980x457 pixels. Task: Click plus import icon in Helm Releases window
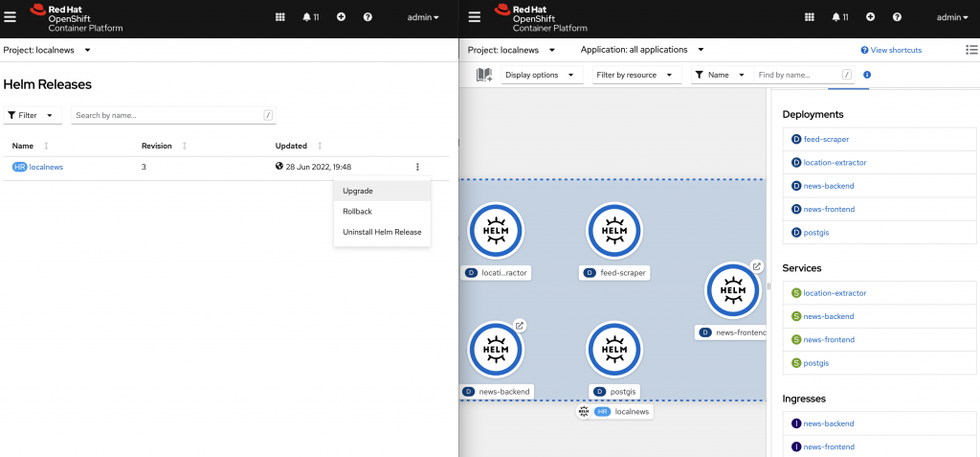(x=341, y=17)
